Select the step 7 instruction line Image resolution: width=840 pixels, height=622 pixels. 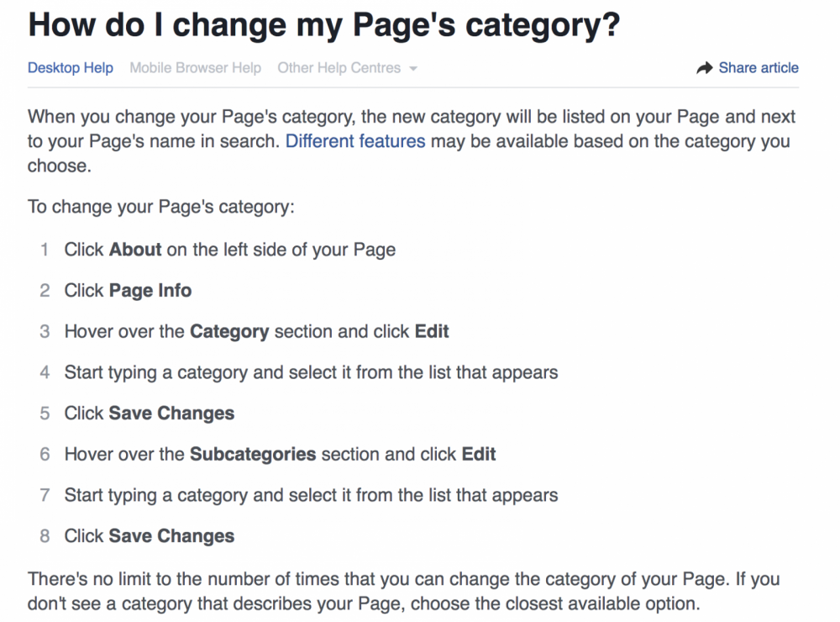312,495
